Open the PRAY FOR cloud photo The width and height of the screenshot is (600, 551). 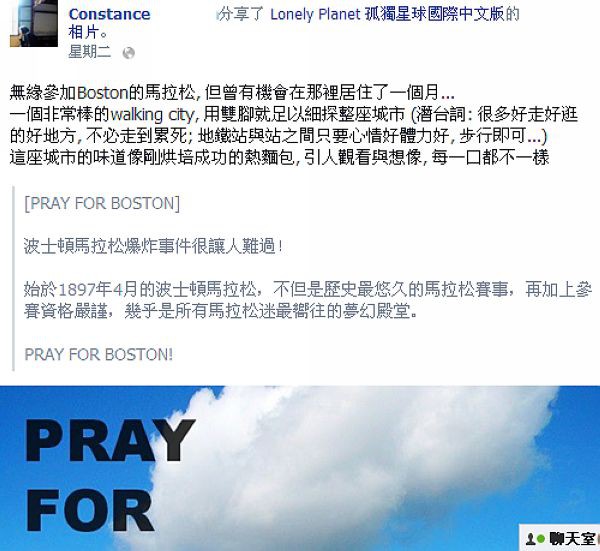click(x=300, y=468)
